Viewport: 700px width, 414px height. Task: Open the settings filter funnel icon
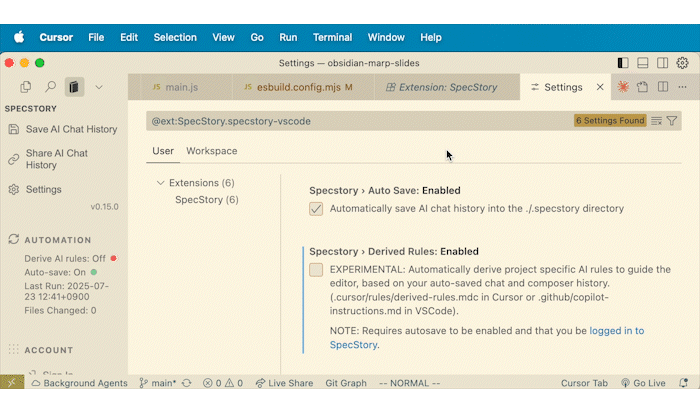(x=671, y=121)
